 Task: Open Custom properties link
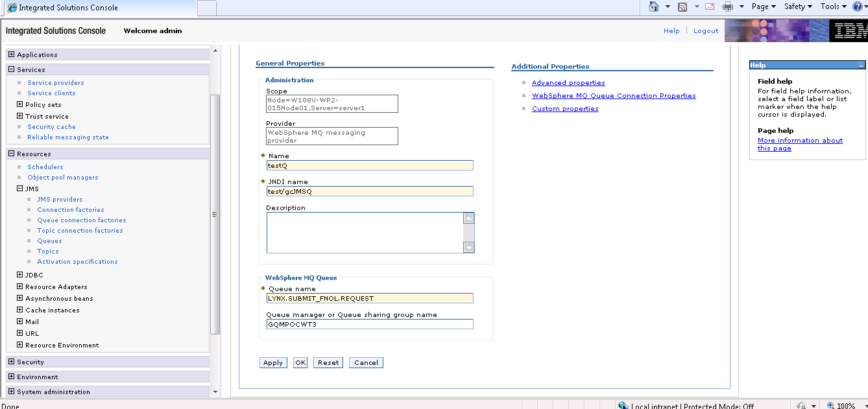tap(565, 109)
